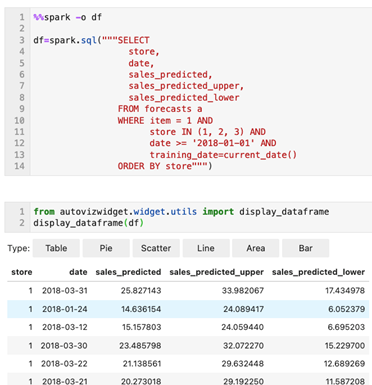Click value 15.229700 in lower column
The width and height of the screenshot is (372, 385).
pos(345,346)
